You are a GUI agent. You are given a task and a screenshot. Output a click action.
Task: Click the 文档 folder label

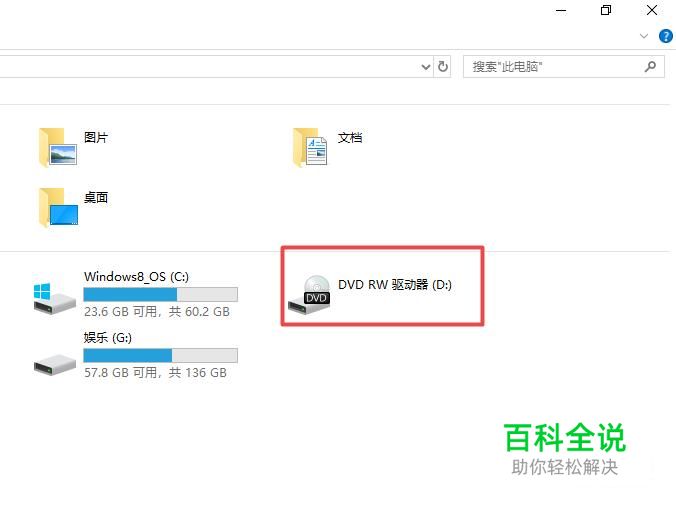(350, 138)
